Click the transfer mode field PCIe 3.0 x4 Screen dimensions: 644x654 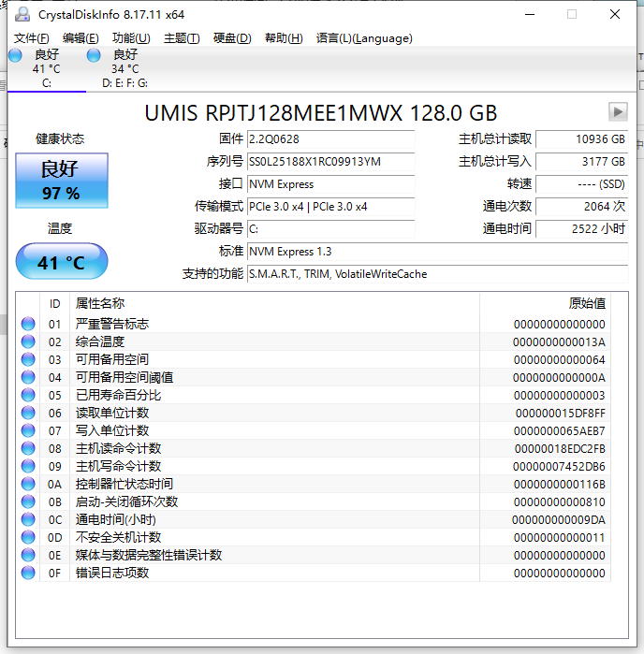click(x=331, y=207)
